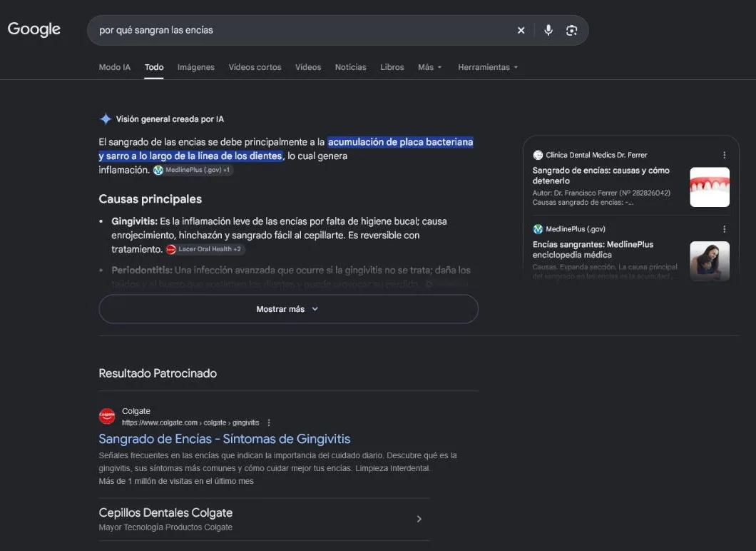
Task: Click the gums thumbnail in Clínica Dental card
Action: (x=709, y=187)
